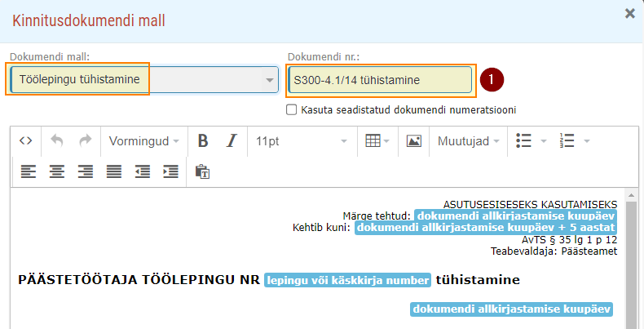Toggle bold formatting

coord(203,141)
